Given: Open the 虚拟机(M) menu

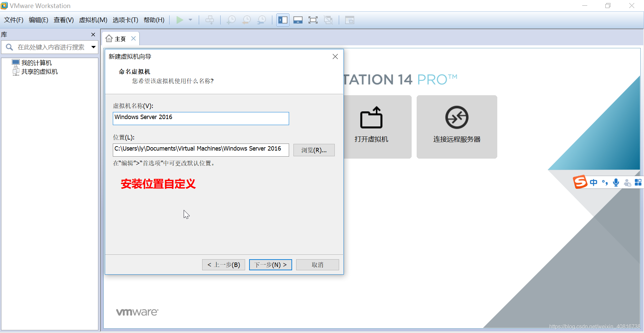Looking at the screenshot, I should (x=93, y=20).
